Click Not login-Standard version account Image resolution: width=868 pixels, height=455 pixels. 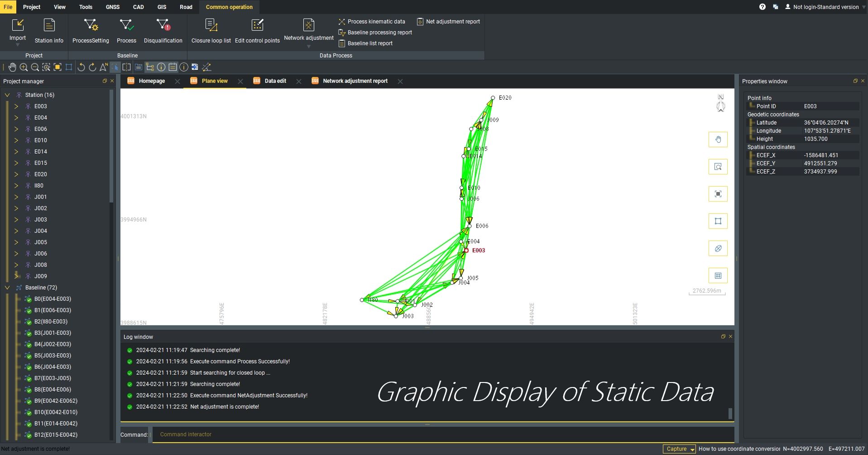point(822,7)
